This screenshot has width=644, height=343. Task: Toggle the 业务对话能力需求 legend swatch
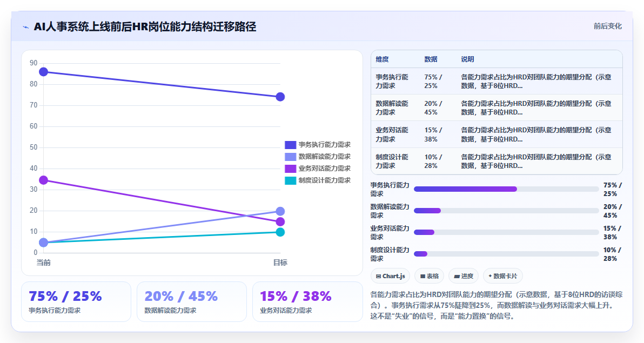tap(290, 169)
